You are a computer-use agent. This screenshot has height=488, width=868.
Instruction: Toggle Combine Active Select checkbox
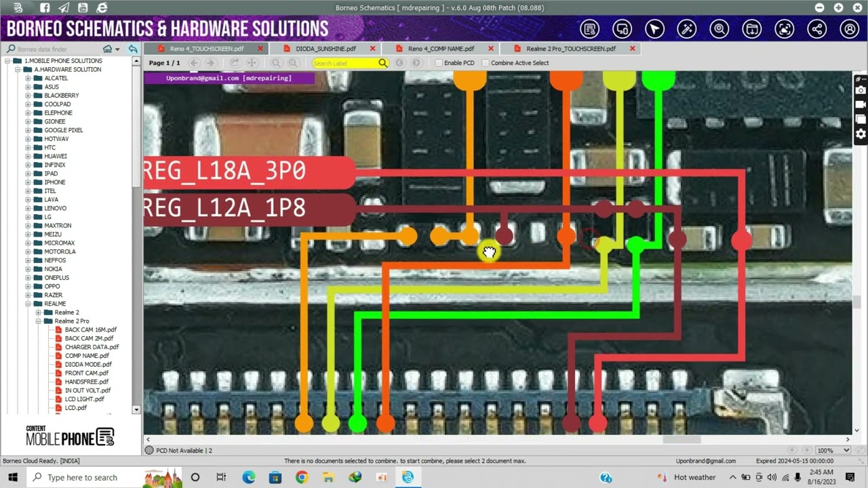tap(486, 63)
